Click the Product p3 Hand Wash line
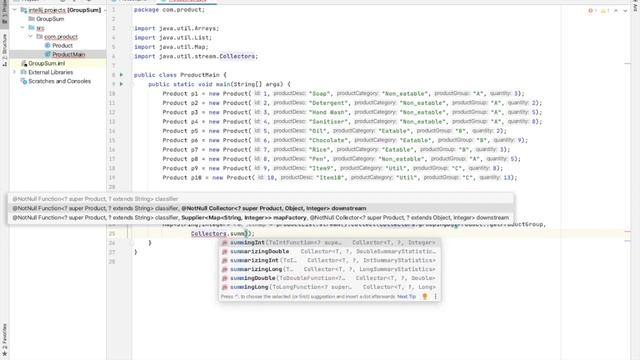Viewport: 640px width, 360px height. click(352, 112)
